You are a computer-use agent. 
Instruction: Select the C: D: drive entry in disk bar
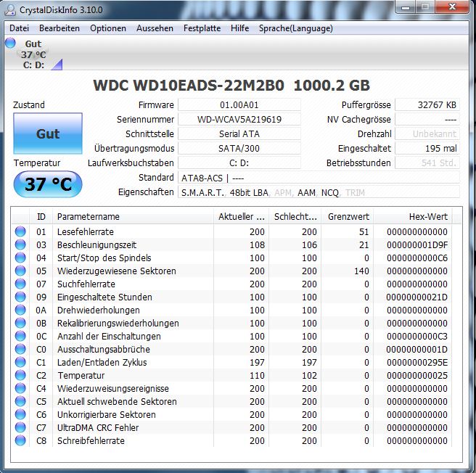click(x=33, y=65)
